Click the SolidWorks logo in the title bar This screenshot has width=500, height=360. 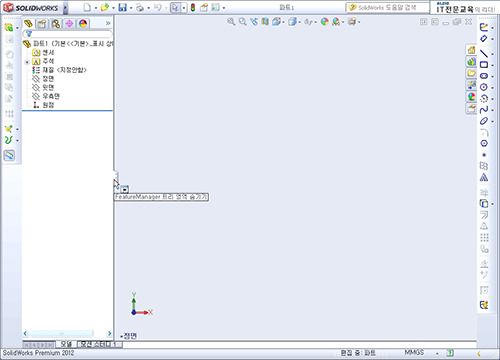[31, 7]
